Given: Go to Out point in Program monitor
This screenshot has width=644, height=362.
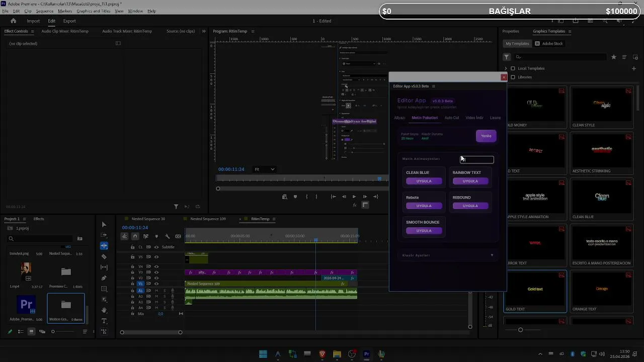Looking at the screenshot, I should point(375,197).
